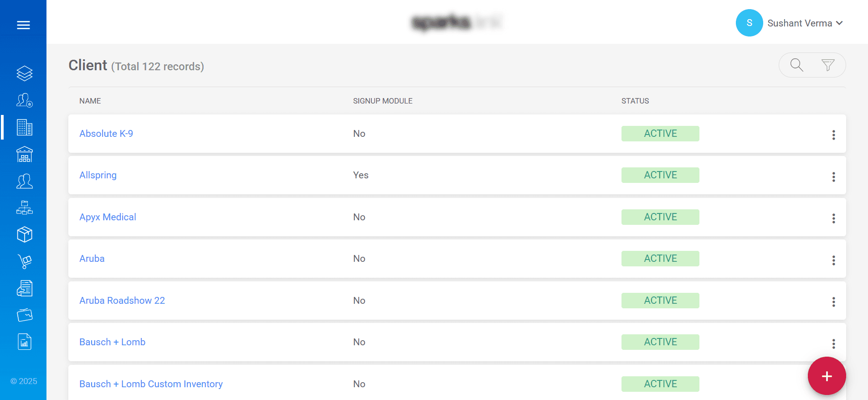Image resolution: width=868 pixels, height=400 pixels.
Task: Select the layers stack icon in sidebar
Action: (x=24, y=73)
